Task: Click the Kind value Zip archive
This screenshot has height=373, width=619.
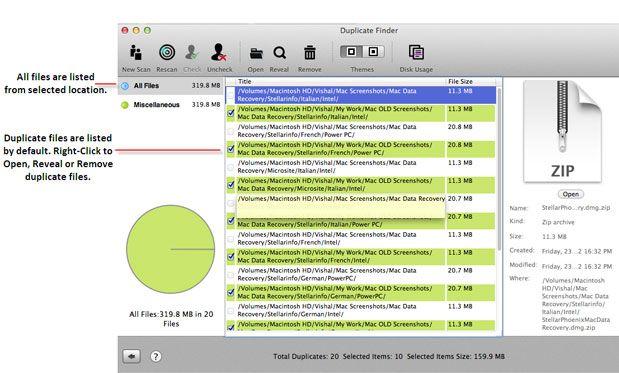Action: [x=558, y=222]
